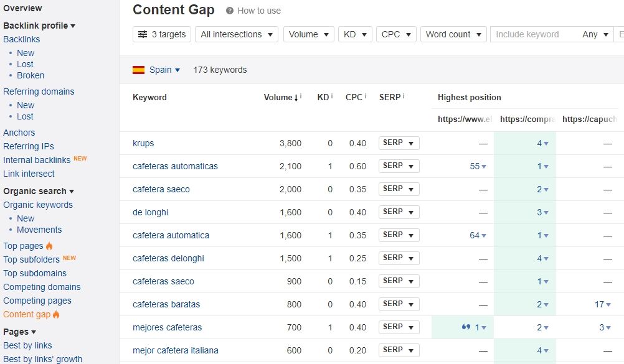Expand the SERP dropdown for krups
624x364 pixels.
tap(399, 142)
